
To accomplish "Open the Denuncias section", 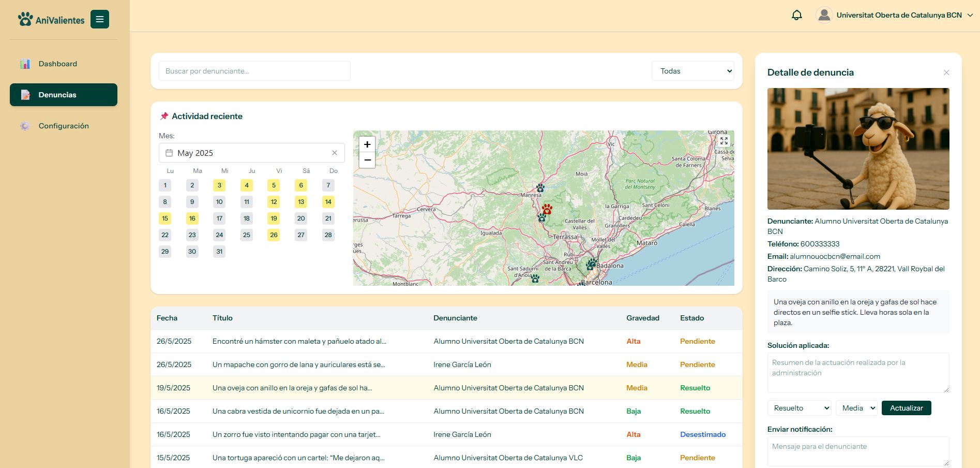I will click(64, 95).
